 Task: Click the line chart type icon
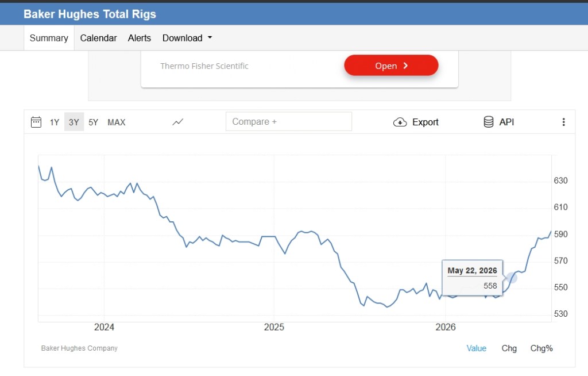(178, 122)
